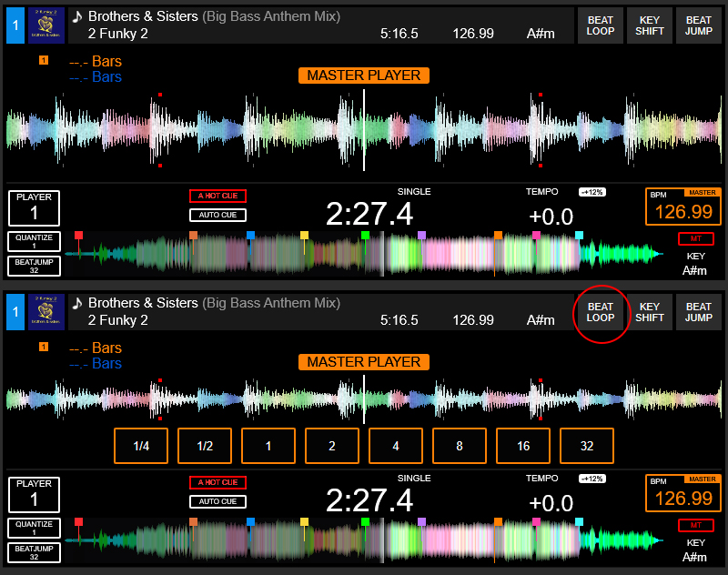Image resolution: width=728 pixels, height=575 pixels.
Task: Click BEAT LOOP button in upper player panel
Action: tap(601, 25)
